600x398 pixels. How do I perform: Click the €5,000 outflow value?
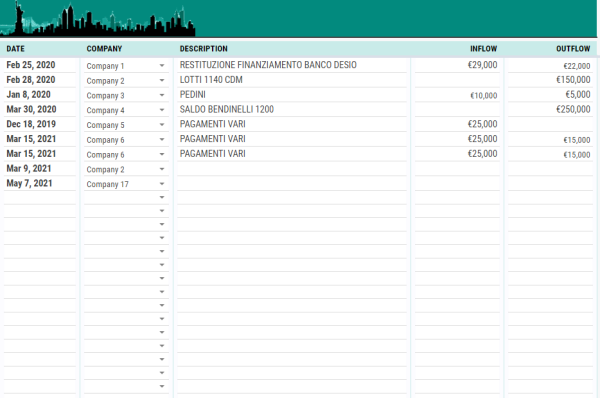point(578,95)
